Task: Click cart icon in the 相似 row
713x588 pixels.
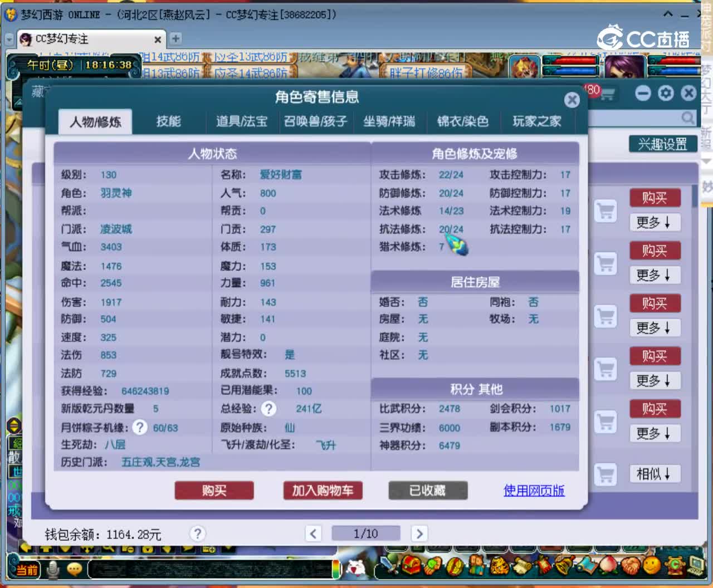Action: (x=605, y=474)
